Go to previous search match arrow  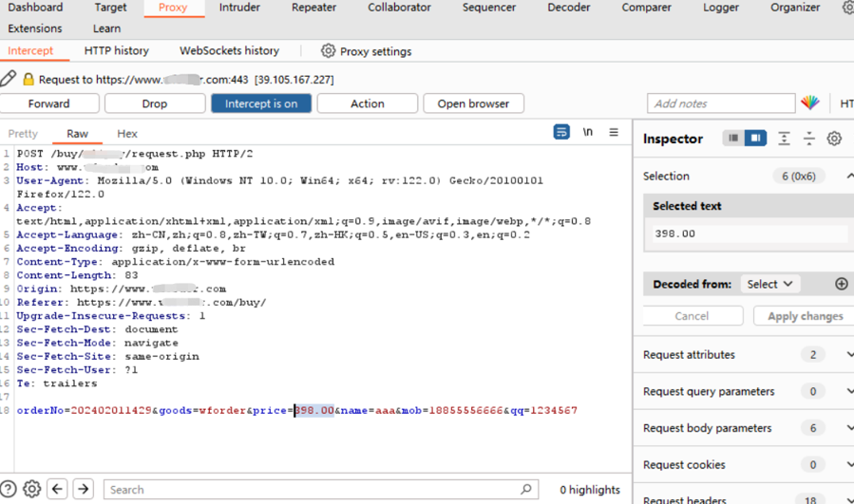click(x=57, y=489)
